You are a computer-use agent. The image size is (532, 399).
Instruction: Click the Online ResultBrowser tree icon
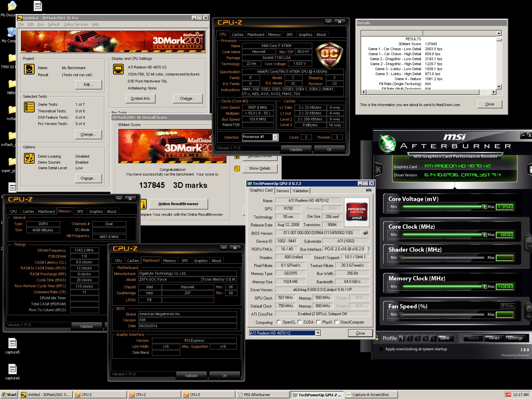coord(143,204)
